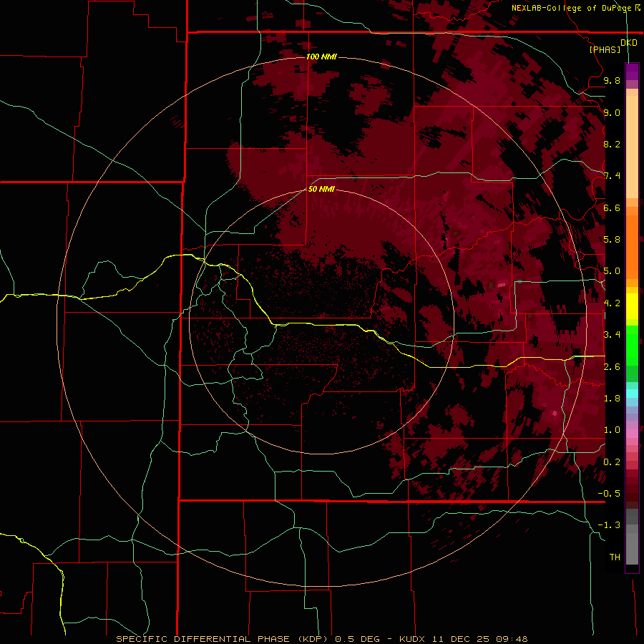644x644 pixels.
Task: Click the 6.6 value on the color scale
Action: [x=612, y=208]
